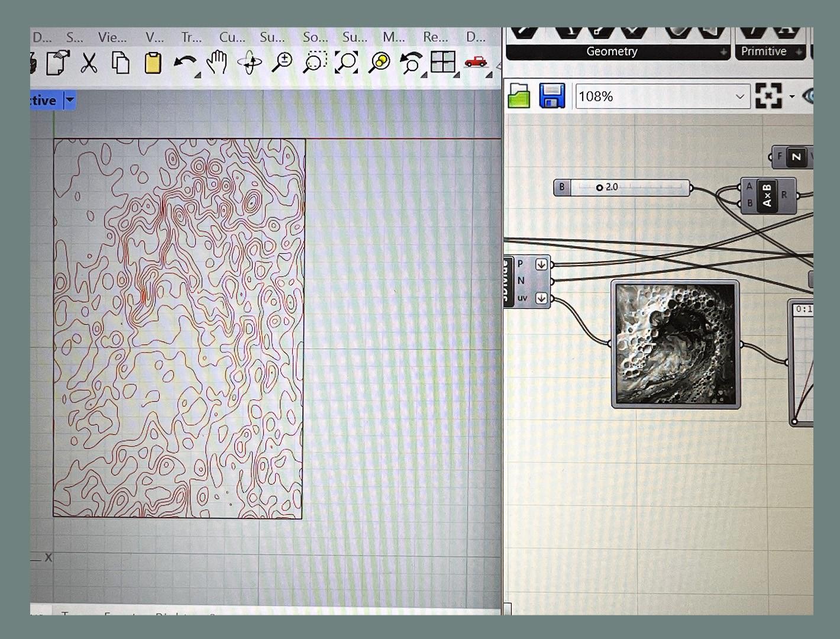The image size is (840, 639).
Task: Click the number slider track
Action: [x=630, y=188]
